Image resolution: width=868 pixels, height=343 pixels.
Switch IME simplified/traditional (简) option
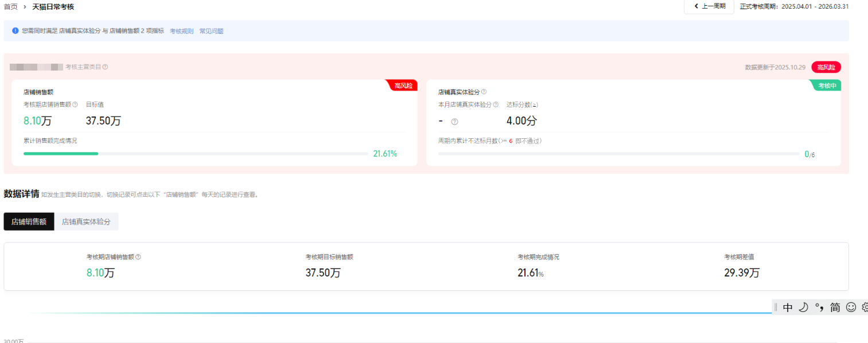(x=835, y=307)
